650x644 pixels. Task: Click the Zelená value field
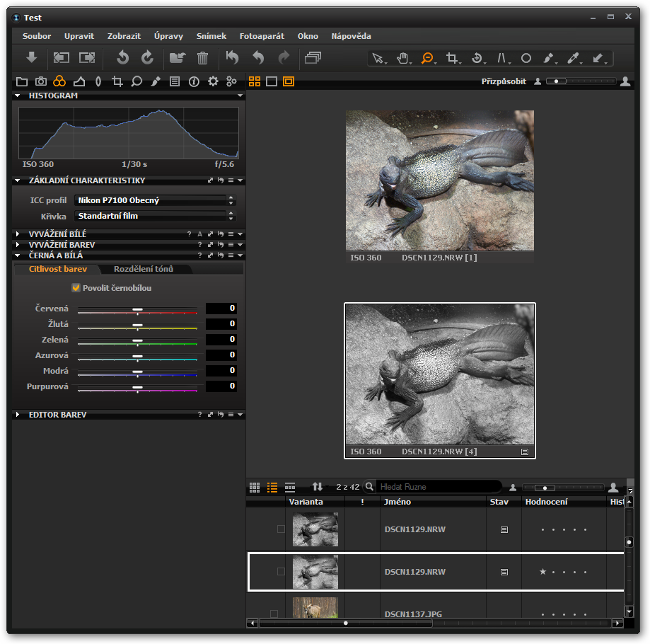[221, 339]
